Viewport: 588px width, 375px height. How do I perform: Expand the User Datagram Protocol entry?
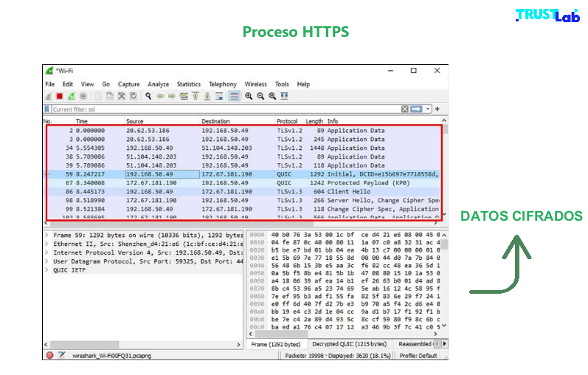(46, 261)
